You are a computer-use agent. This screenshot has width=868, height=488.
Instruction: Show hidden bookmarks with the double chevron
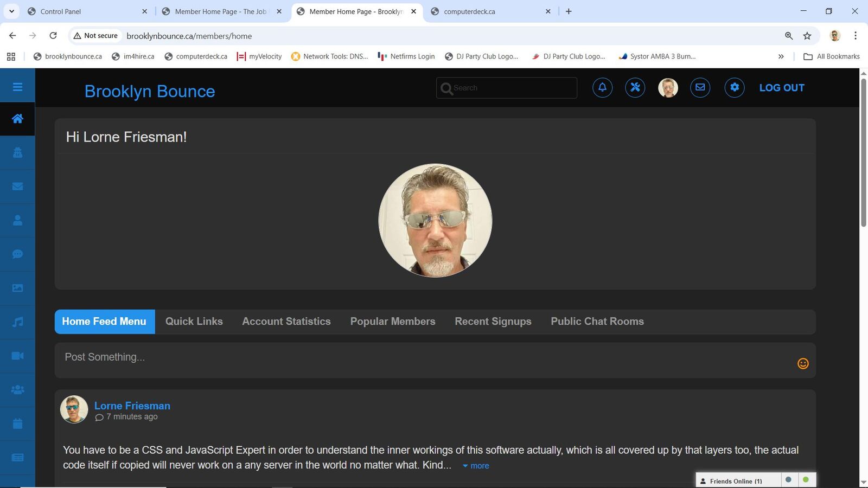781,56
